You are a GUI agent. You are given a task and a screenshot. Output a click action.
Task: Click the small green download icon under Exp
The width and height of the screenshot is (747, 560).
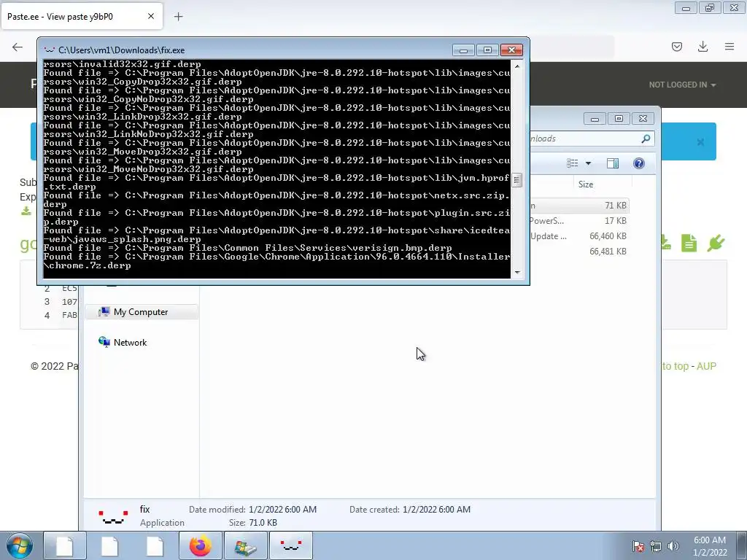(x=26, y=211)
